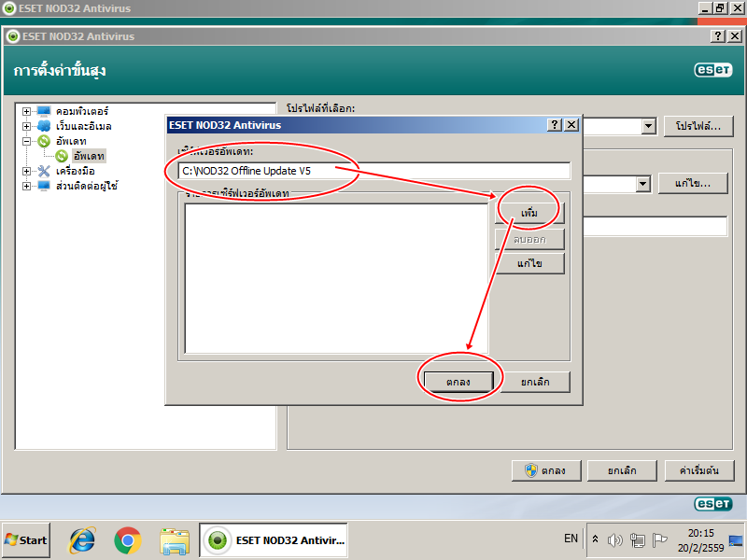The height and width of the screenshot is (560, 747).
Task: Click the Start button
Action: pyautogui.click(x=26, y=540)
